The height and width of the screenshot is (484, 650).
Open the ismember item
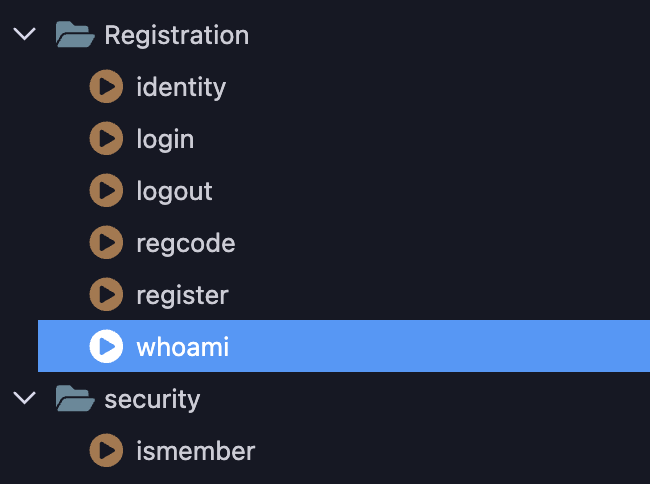click(x=196, y=451)
